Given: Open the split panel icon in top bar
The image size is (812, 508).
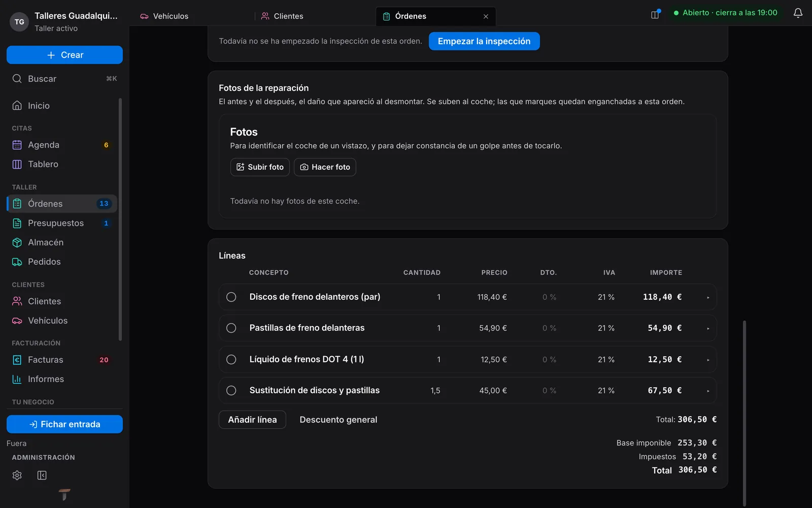Looking at the screenshot, I should pyautogui.click(x=655, y=14).
